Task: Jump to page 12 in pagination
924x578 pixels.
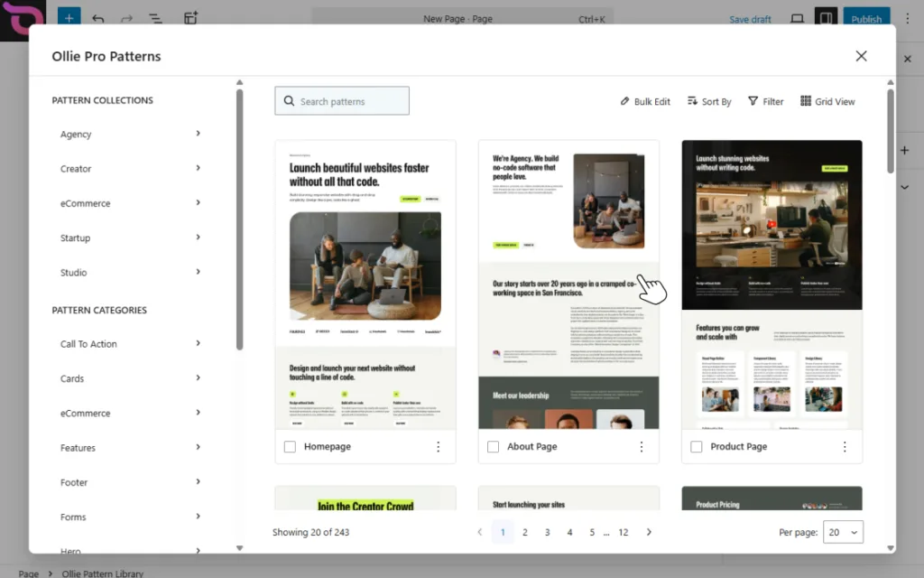Action: [x=624, y=533]
